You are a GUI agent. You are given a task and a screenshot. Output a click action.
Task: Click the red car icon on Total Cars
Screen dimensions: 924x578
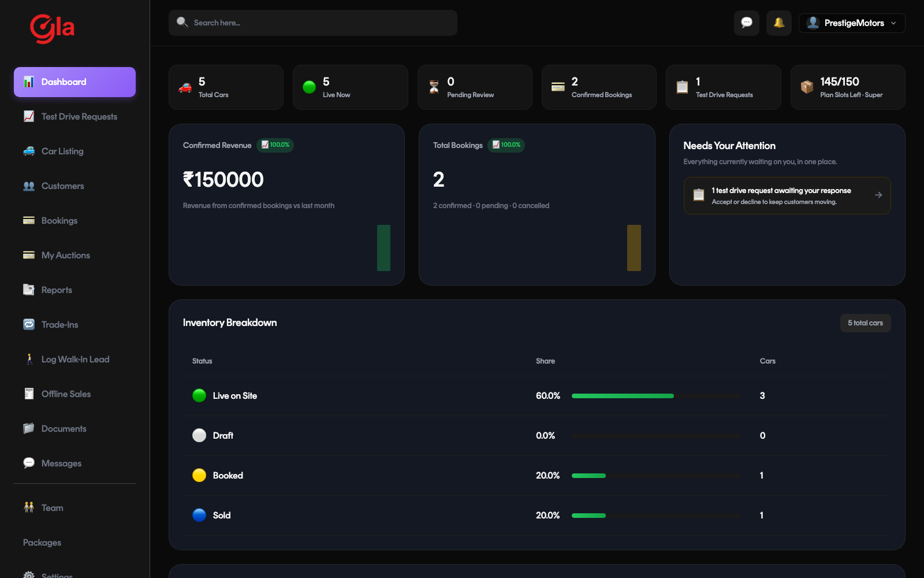coord(185,87)
